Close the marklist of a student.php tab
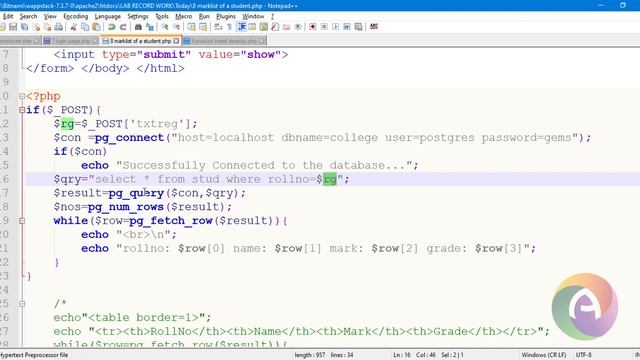Screen dimensions: 640x360 (176, 41)
